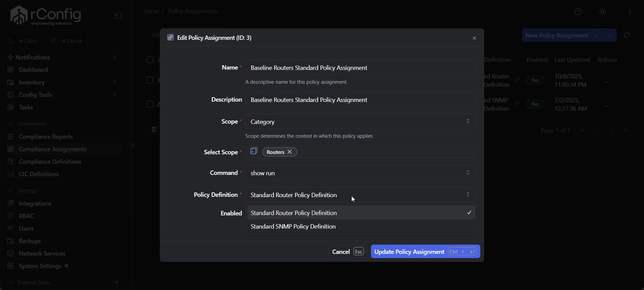Screen dimensions: 644x290
Task: Expand the Config Tools chevron
Action: [115, 95]
